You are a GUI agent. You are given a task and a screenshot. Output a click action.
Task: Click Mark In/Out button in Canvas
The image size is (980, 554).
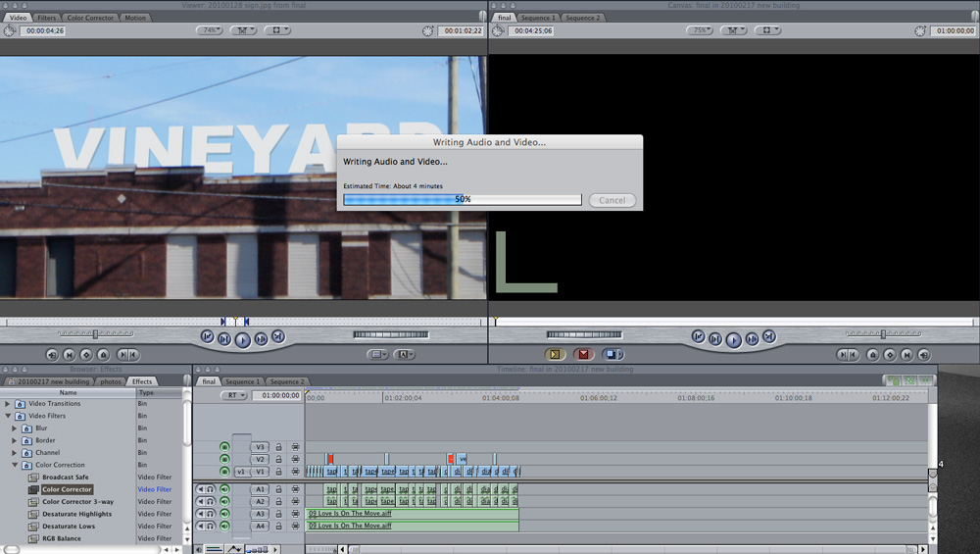tap(848, 355)
